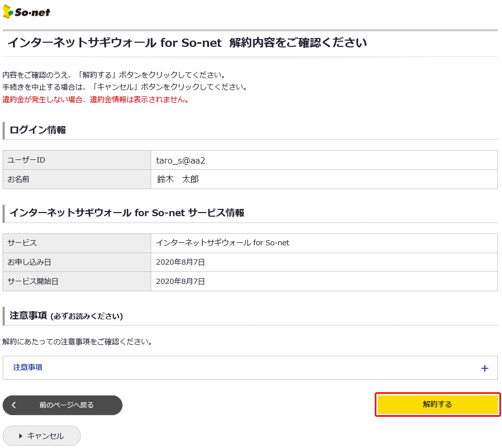The height and width of the screenshot is (448, 502).
Task: Click the サービス label cell
Action: point(22,243)
